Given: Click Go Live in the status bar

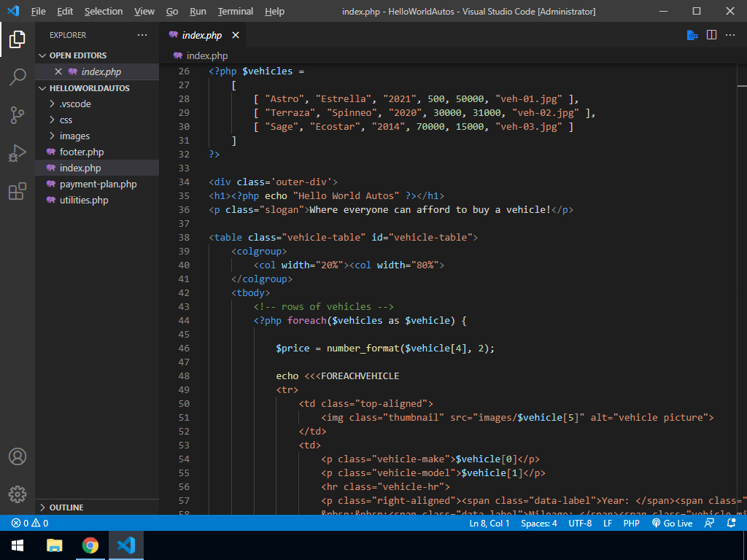Looking at the screenshot, I should pos(672,523).
